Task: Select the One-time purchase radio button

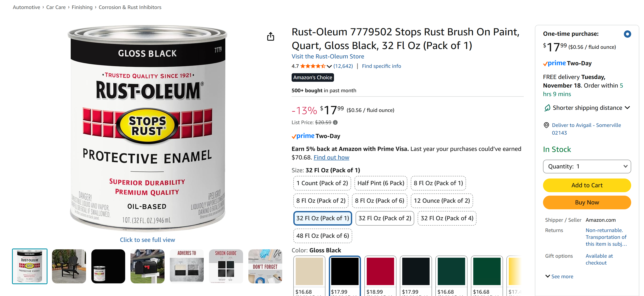Action: (627, 34)
